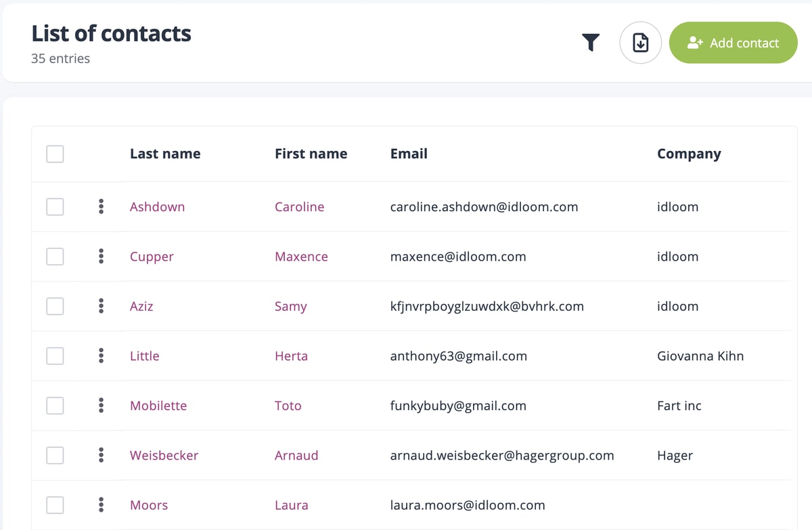Image resolution: width=812 pixels, height=530 pixels.
Task: Open the filter funnel icon
Action: (591, 43)
